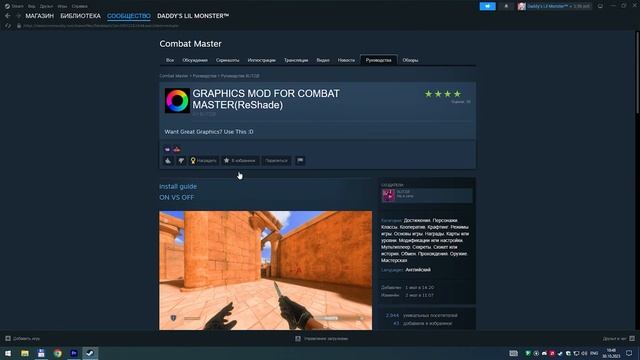Viewport: 640px width, 360px height.
Task: Click the Руководства breadcrumb link
Action: click(204, 76)
